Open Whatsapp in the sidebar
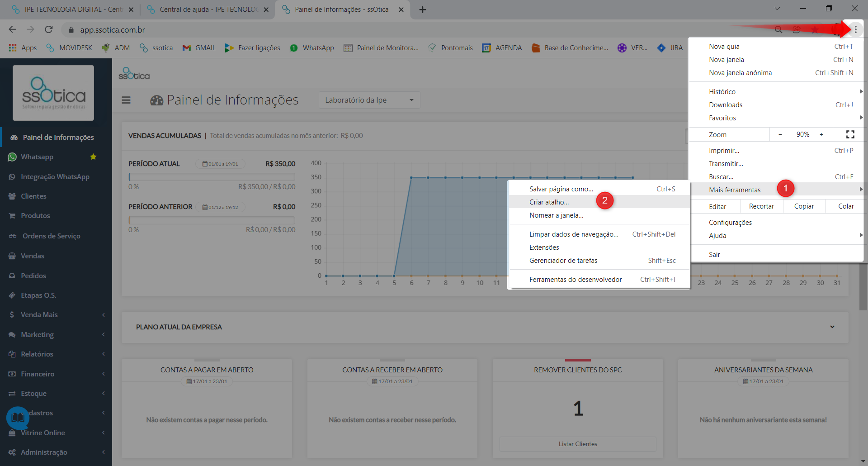This screenshot has width=868, height=466. (x=37, y=157)
